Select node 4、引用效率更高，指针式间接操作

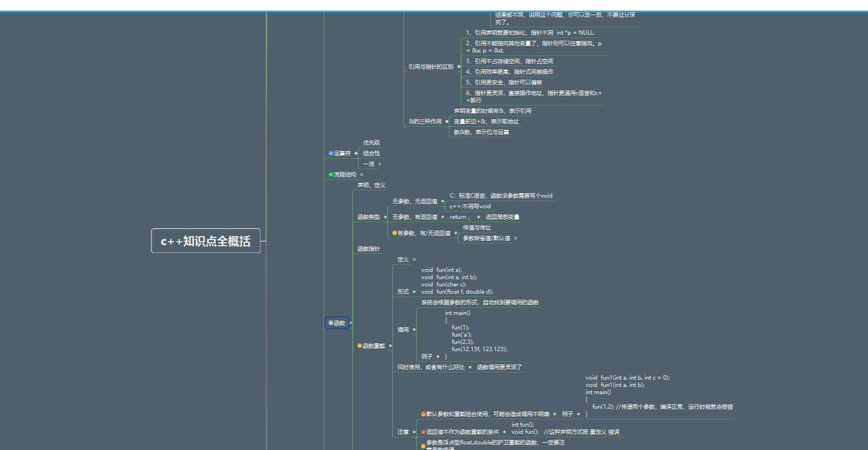click(509, 72)
